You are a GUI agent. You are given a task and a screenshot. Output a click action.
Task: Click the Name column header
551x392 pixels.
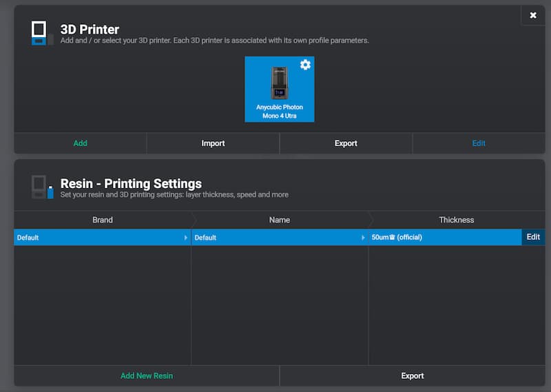[280, 220]
